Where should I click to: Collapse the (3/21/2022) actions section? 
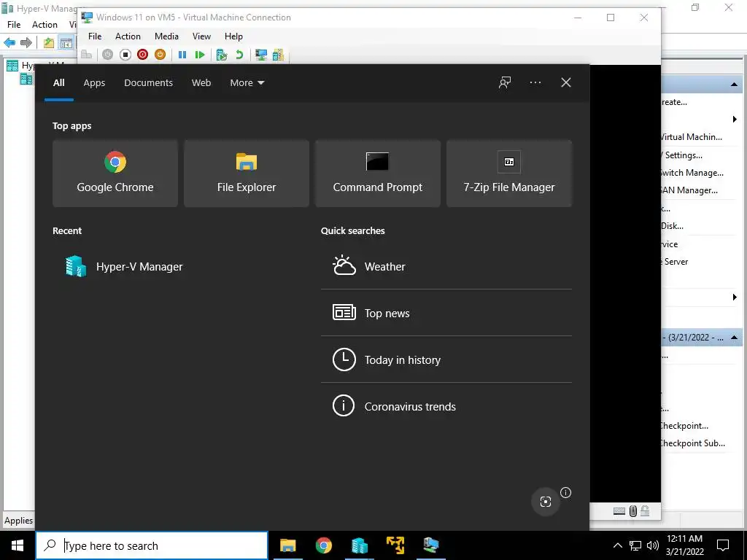(734, 338)
